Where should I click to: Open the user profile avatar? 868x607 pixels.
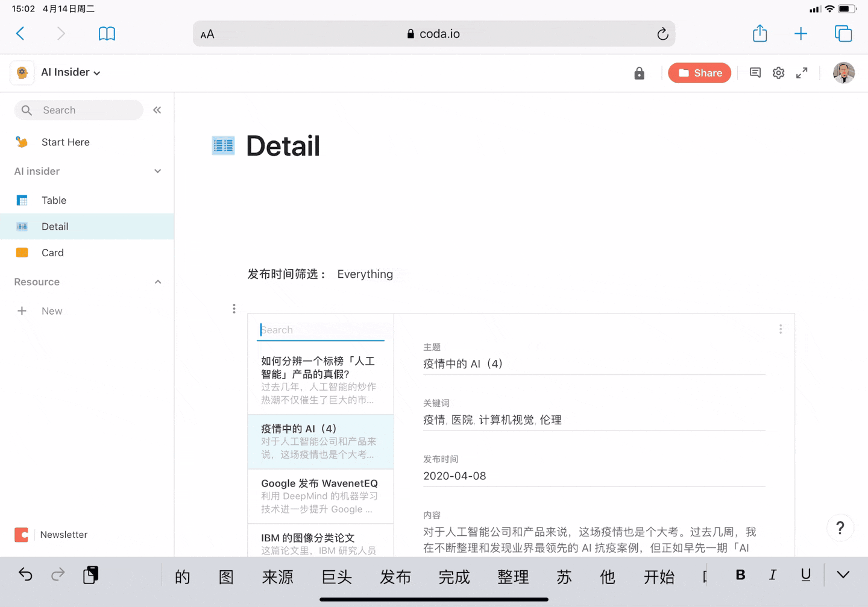coord(844,73)
